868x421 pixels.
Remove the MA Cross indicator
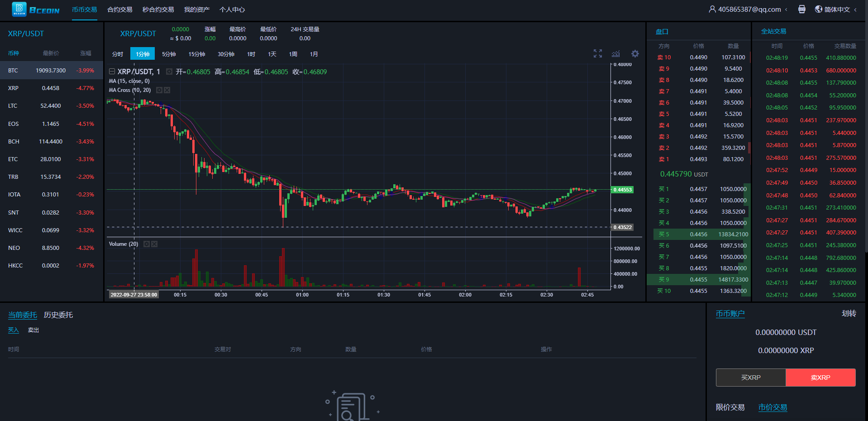(x=167, y=90)
